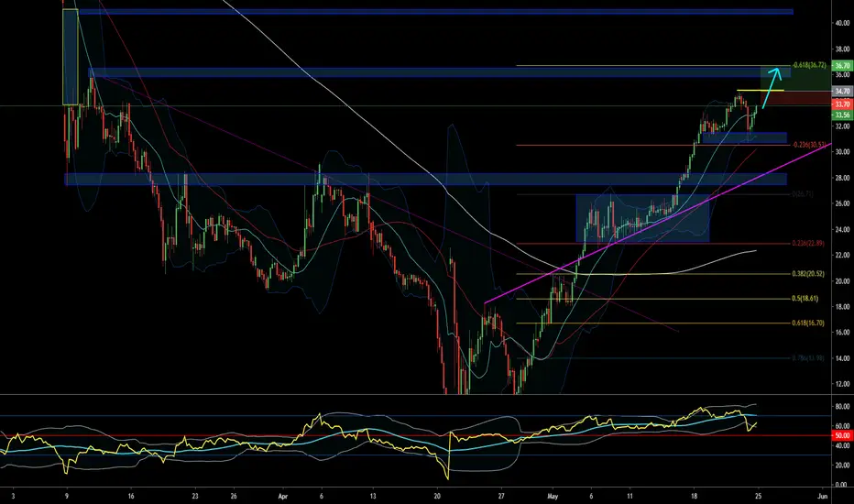
Task: Click the green 36.70 price label
Action: pyautogui.click(x=842, y=65)
